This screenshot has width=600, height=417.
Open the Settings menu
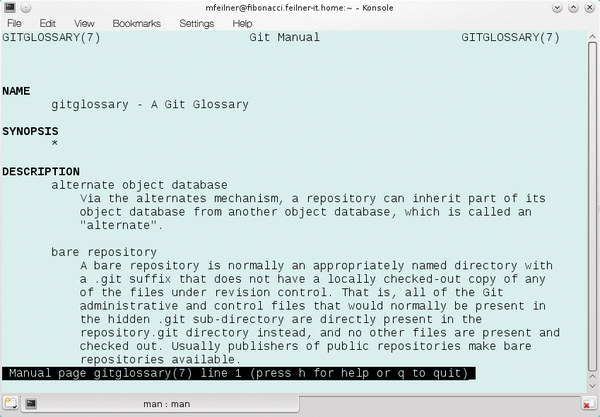pyautogui.click(x=197, y=23)
